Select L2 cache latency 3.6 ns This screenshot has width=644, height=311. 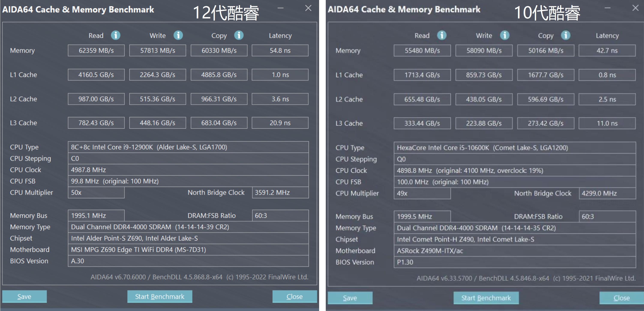pos(280,99)
